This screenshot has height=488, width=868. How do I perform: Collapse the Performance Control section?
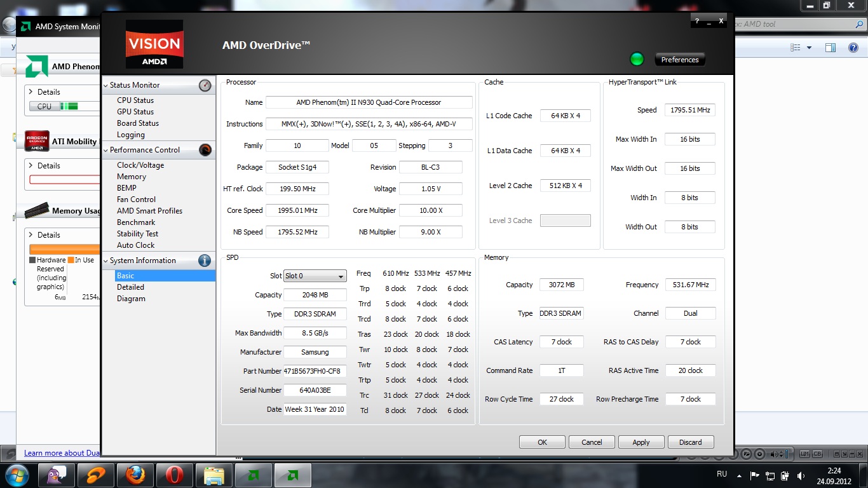pos(106,150)
